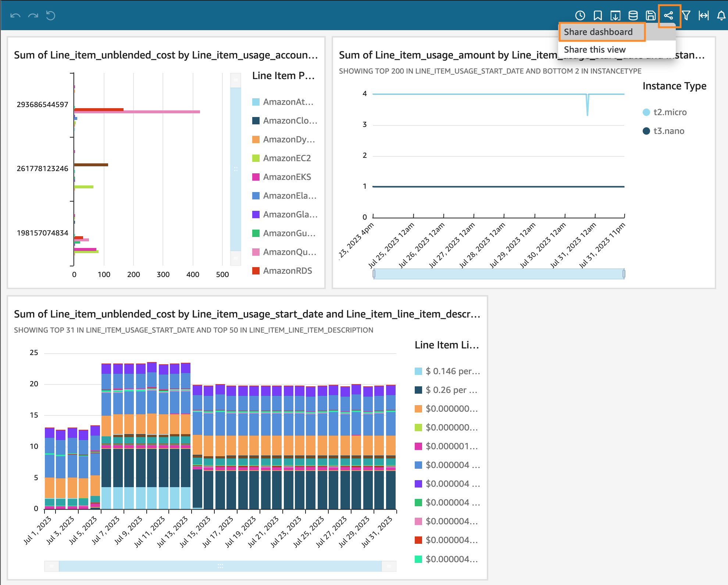
Task: Click the export download icon
Action: click(615, 15)
